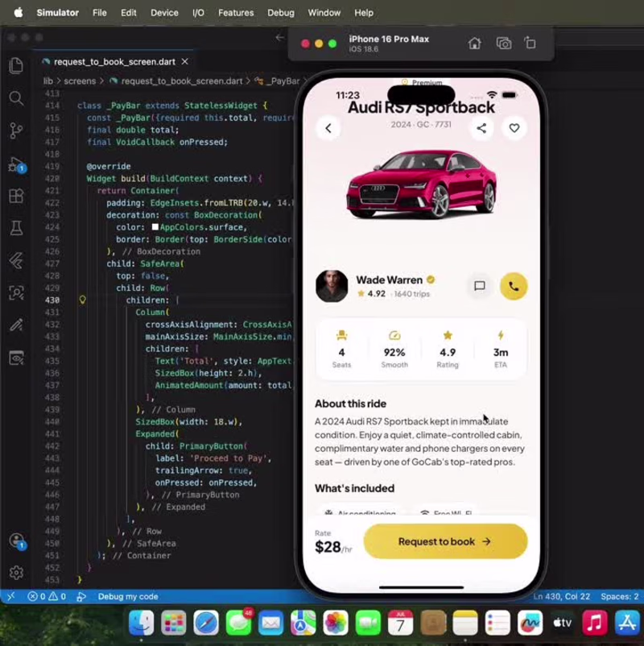Rotate the simulator device icon
The height and width of the screenshot is (646, 644).
pyautogui.click(x=530, y=43)
